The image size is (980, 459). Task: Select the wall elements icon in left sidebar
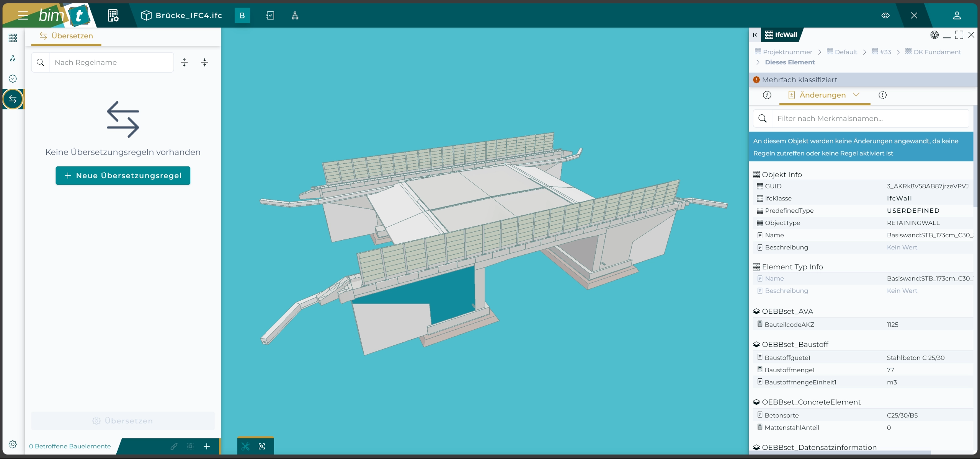pyautogui.click(x=13, y=37)
